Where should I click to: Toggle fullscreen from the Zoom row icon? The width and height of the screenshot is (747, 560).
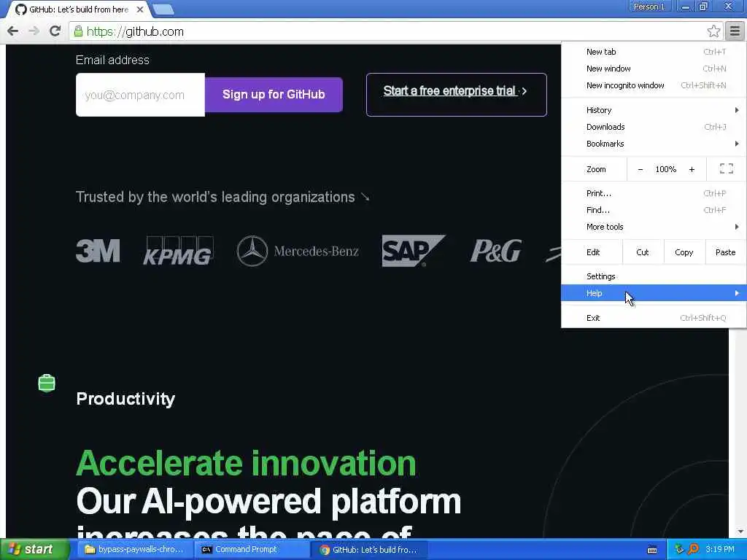point(726,168)
